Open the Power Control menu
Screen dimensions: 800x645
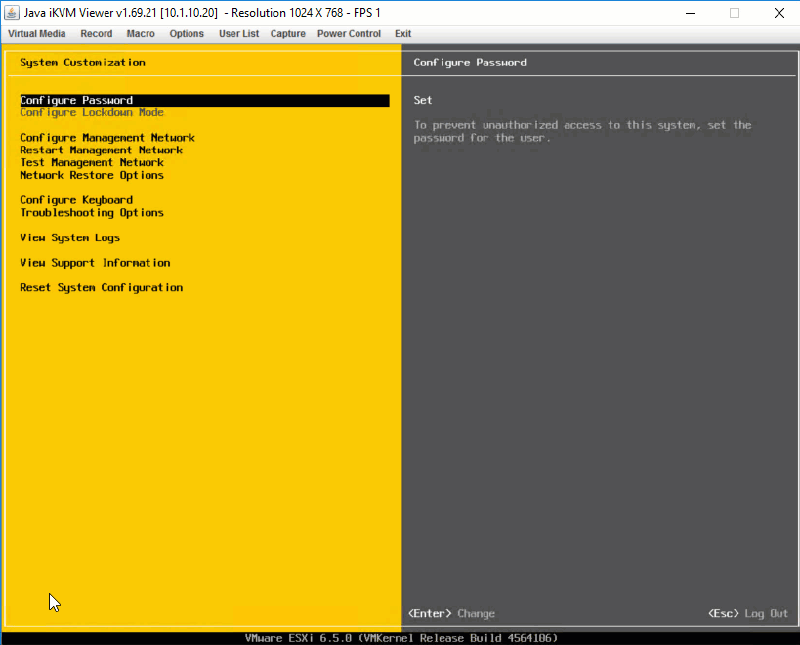349,33
